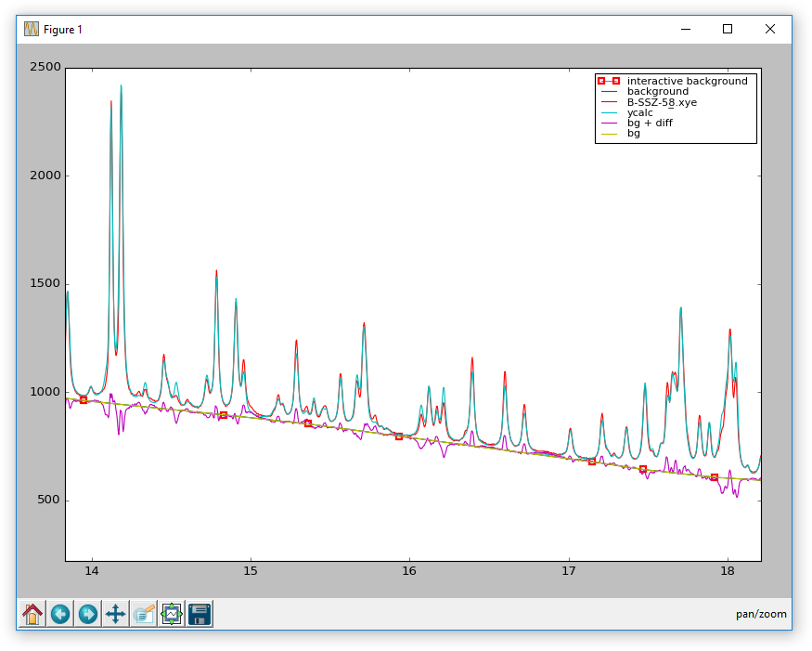
Task: Go back to the previous view
Action: click(x=60, y=614)
